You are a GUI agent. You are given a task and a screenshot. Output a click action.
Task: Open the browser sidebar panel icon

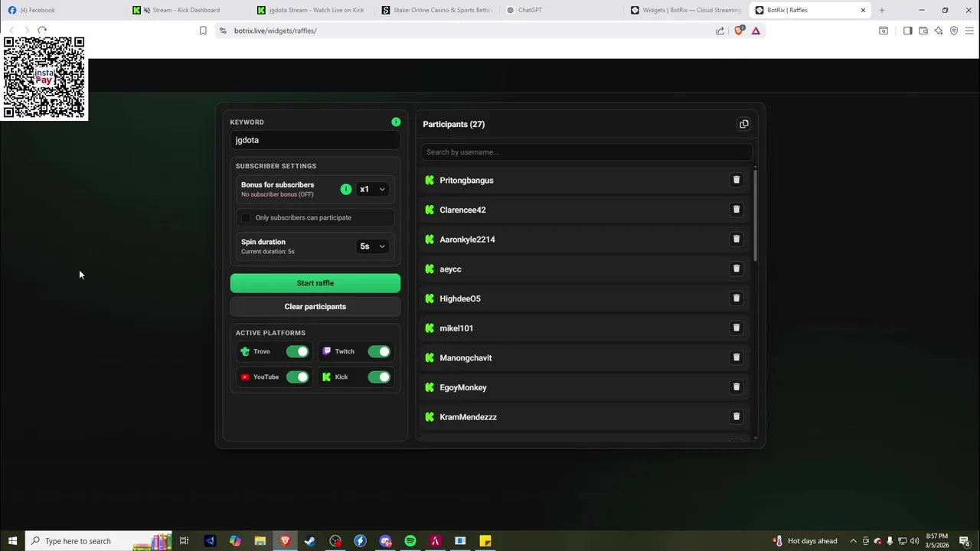pos(907,31)
